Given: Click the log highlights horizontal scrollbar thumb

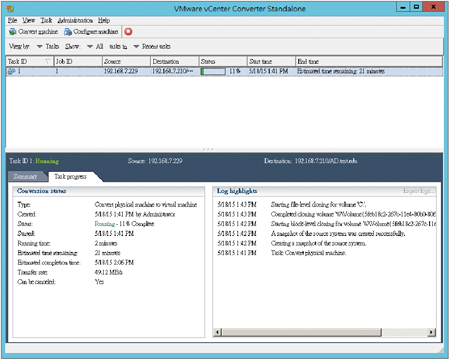Looking at the screenshot, I should tap(301, 332).
